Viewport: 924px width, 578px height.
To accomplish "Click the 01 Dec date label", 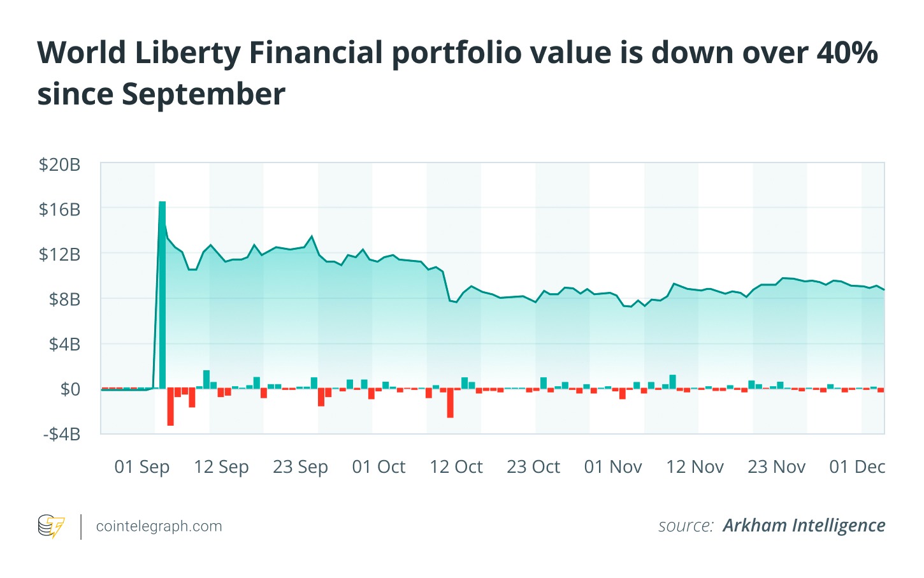I will (x=857, y=467).
